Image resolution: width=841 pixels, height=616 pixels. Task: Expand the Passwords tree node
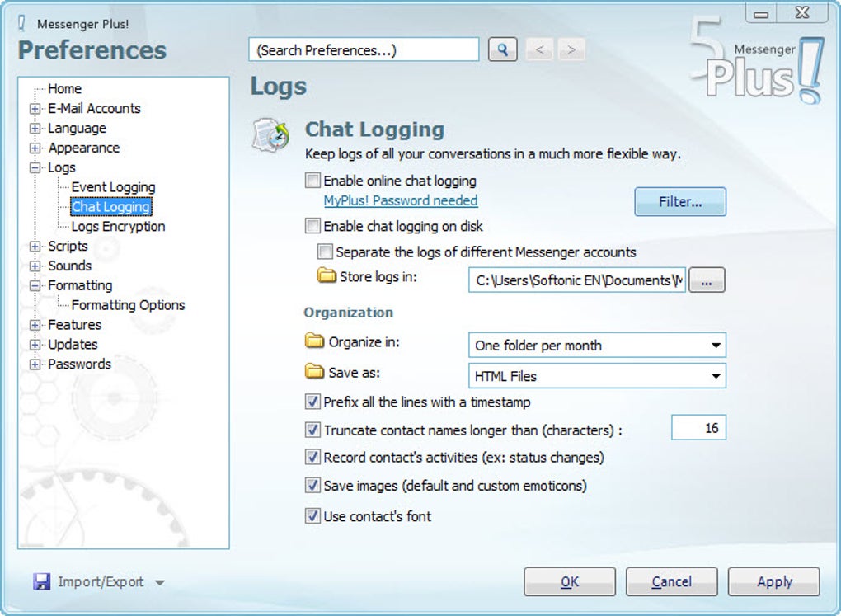coord(35,364)
